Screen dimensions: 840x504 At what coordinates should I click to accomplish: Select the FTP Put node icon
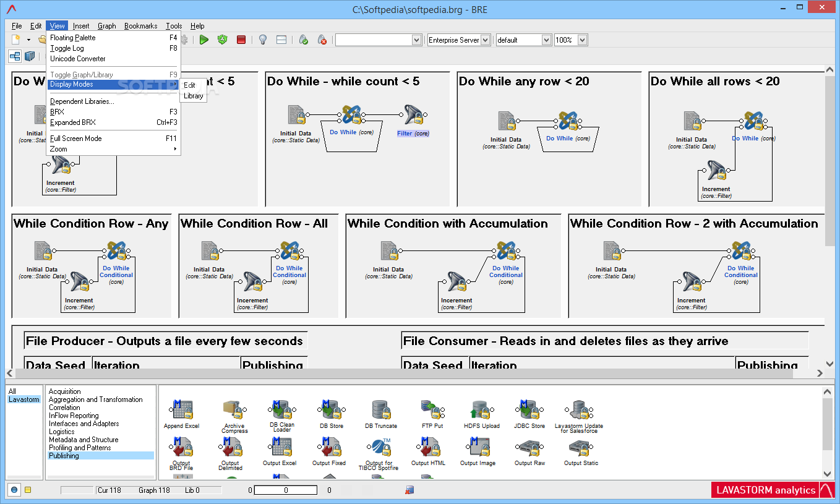432,410
